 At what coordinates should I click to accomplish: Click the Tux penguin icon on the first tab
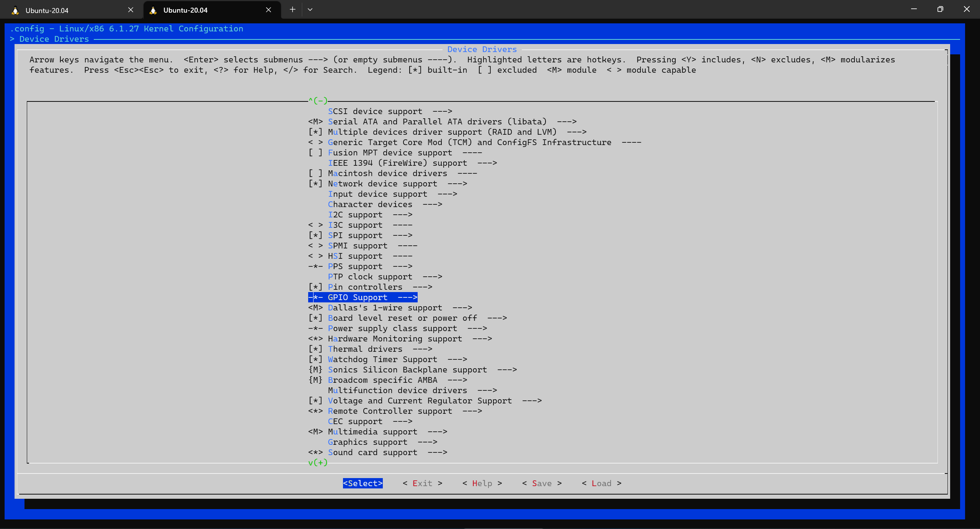pyautogui.click(x=15, y=10)
